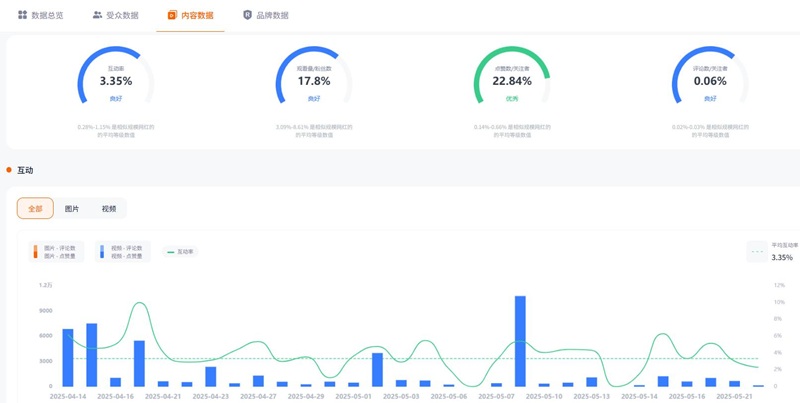Viewport: 800px width, 403px height.
Task: Click the 品牌数据 shield icon
Action: click(x=248, y=15)
